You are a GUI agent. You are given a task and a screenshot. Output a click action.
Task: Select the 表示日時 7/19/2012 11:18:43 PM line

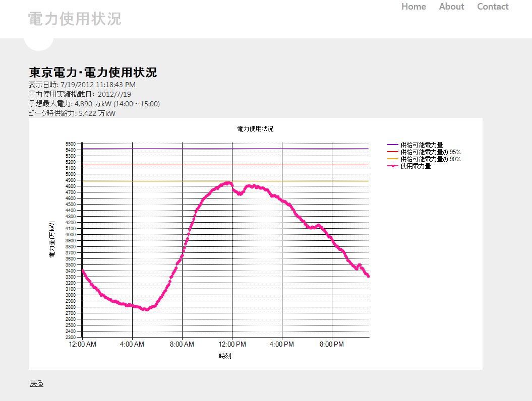coord(82,85)
